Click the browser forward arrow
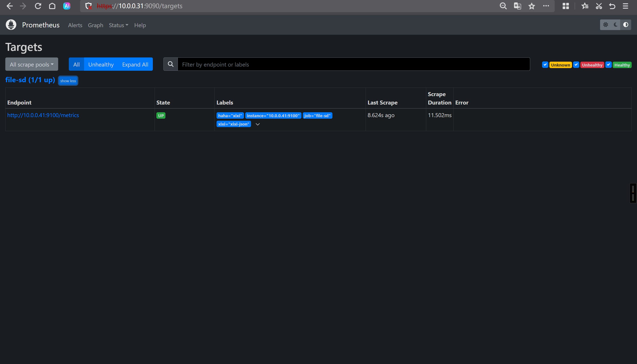 click(23, 6)
